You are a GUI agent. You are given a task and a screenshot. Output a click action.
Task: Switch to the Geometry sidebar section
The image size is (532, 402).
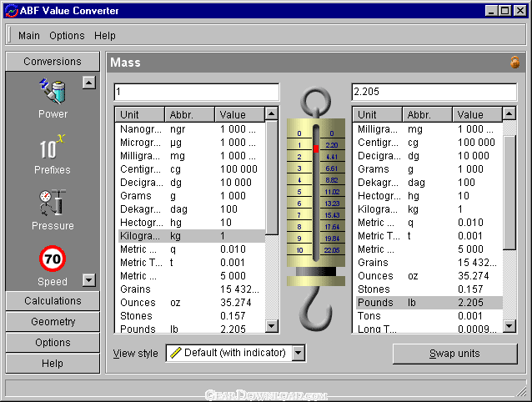(x=53, y=322)
